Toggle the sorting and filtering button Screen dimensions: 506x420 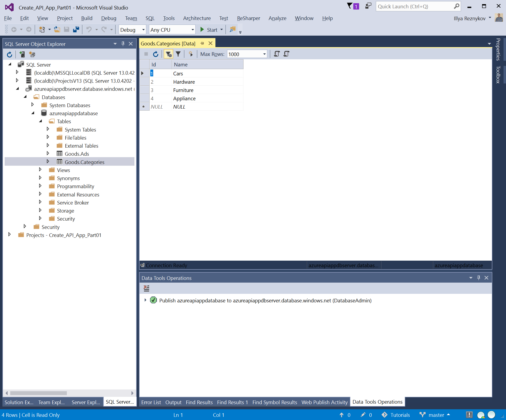(x=168, y=54)
